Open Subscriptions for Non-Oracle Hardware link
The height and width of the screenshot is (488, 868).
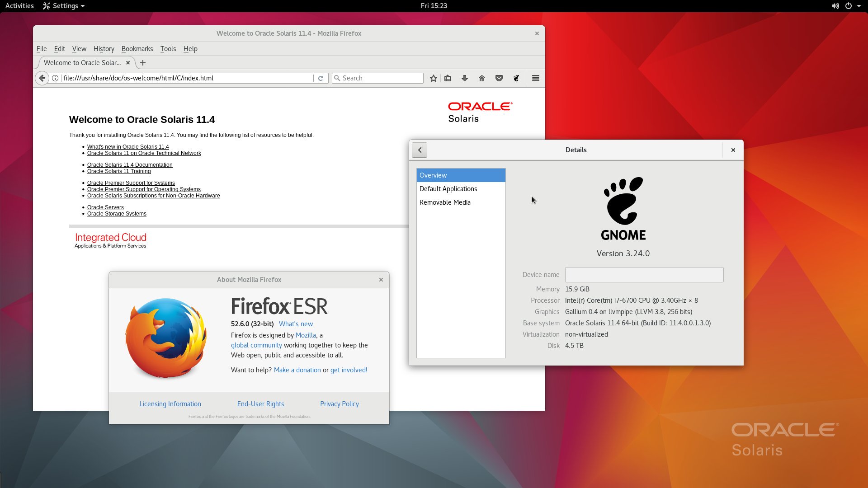click(x=154, y=196)
